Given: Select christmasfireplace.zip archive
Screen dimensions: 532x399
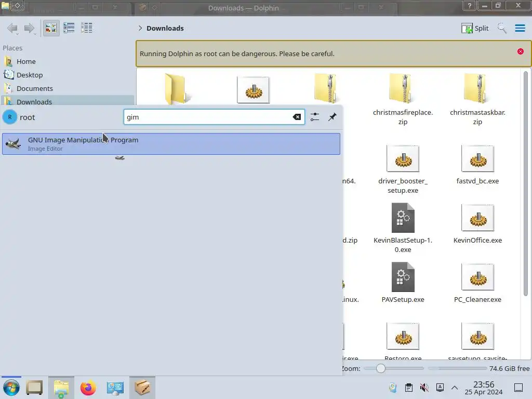Looking at the screenshot, I should click(403, 99).
